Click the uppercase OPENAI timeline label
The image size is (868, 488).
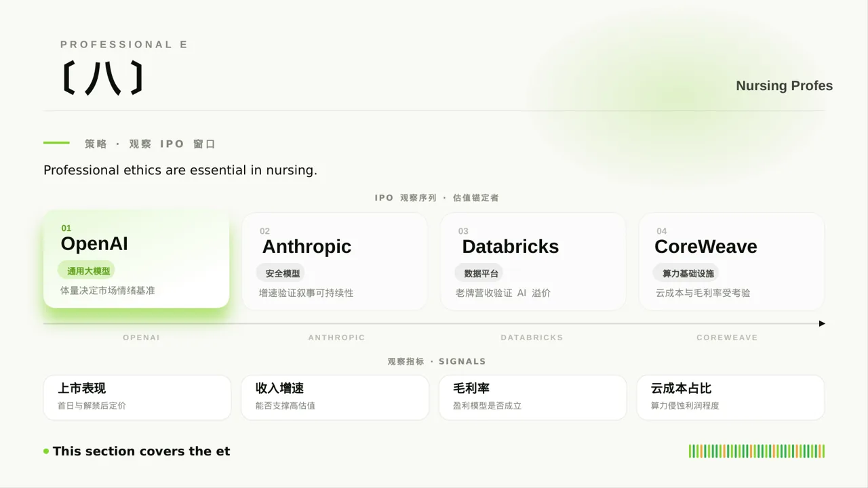[142, 338]
